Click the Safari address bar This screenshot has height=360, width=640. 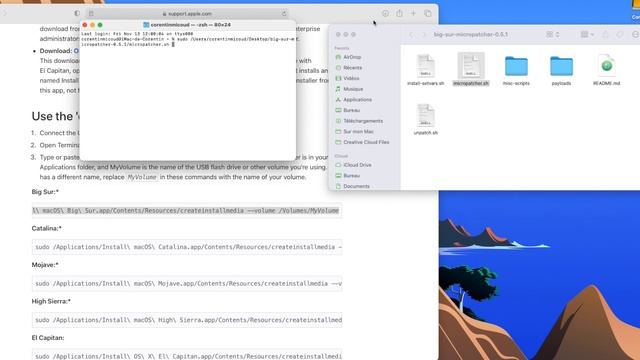click(x=187, y=13)
